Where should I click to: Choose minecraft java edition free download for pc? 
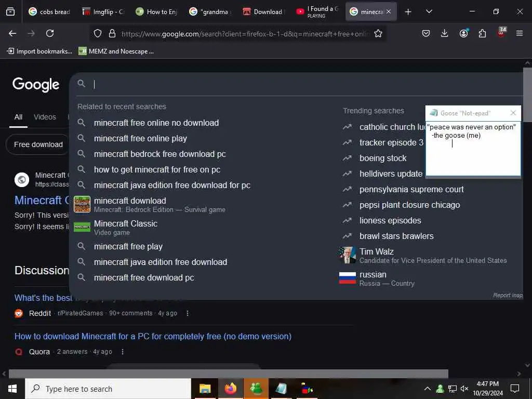click(x=172, y=185)
